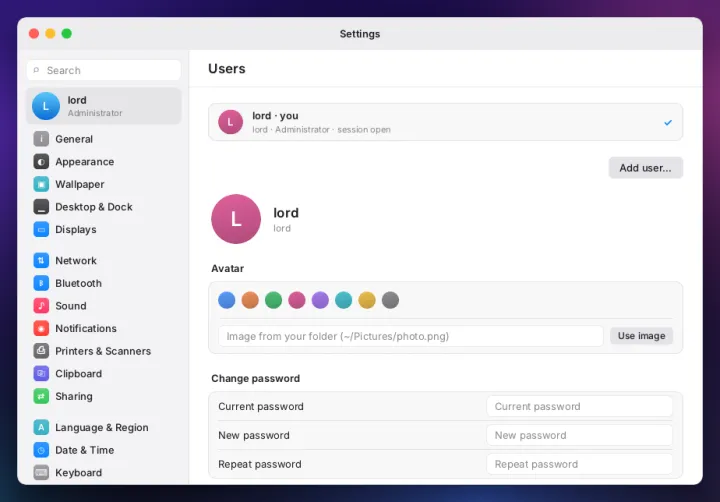Click the Wallpaper sidebar icon

point(41,184)
